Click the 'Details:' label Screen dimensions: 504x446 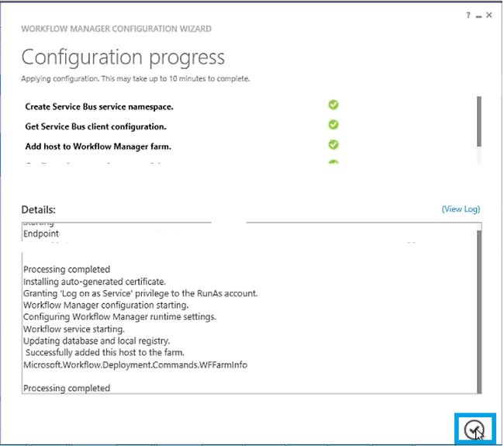tap(38, 209)
